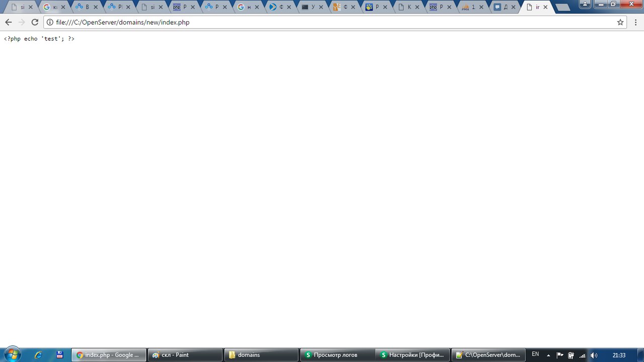Go back to the previous page
The height and width of the screenshot is (362, 644).
point(8,22)
